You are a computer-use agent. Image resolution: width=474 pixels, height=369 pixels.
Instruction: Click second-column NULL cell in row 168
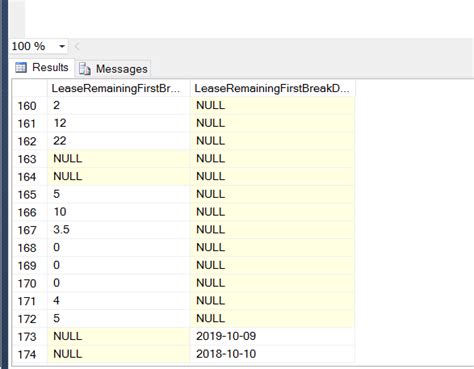[x=272, y=248]
